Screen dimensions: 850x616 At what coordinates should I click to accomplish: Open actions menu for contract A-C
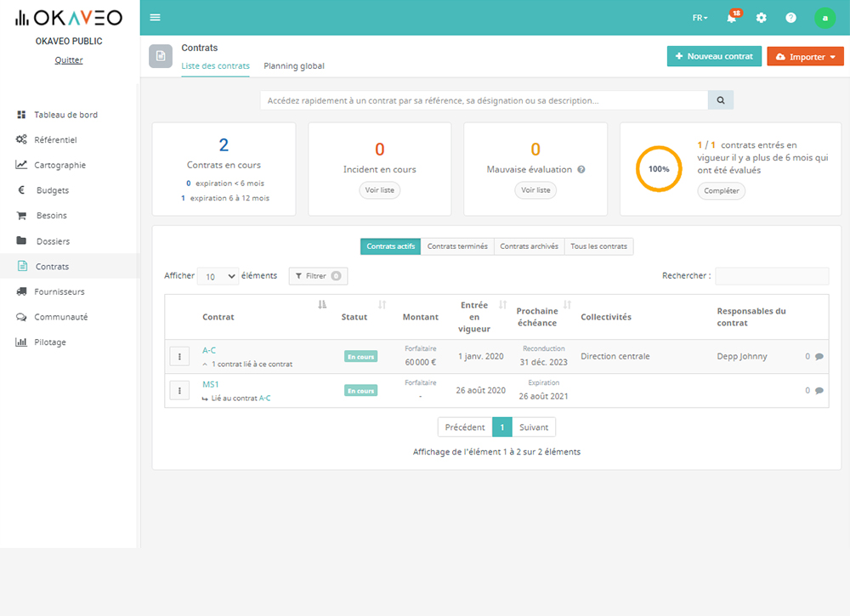[x=179, y=357]
